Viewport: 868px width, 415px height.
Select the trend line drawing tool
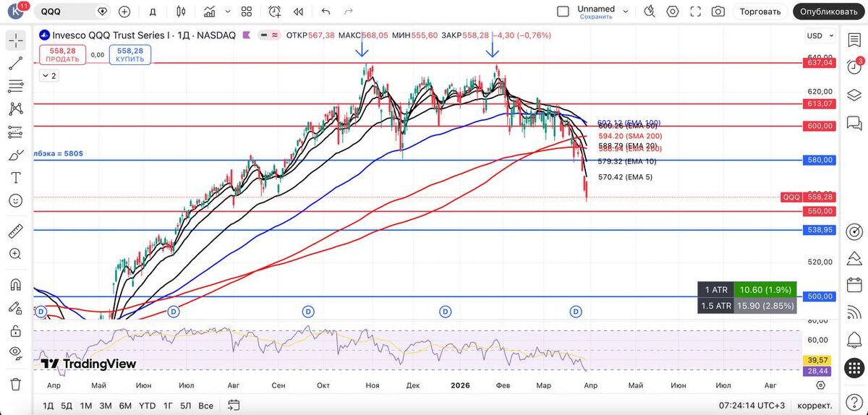click(x=16, y=63)
